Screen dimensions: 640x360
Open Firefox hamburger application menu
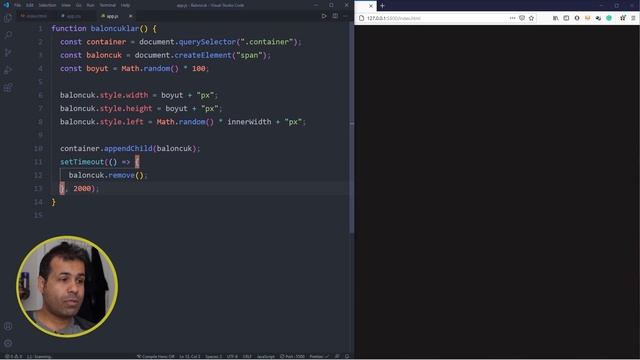click(633, 18)
